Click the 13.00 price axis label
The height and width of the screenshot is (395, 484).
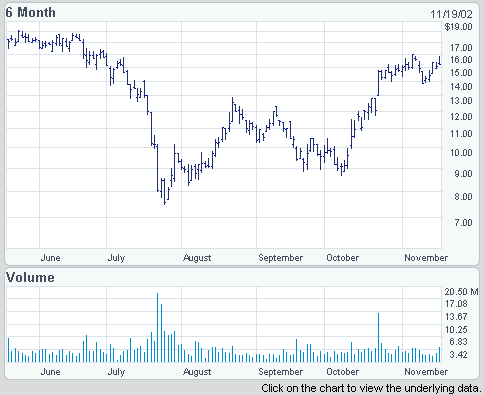pyautogui.click(x=461, y=101)
